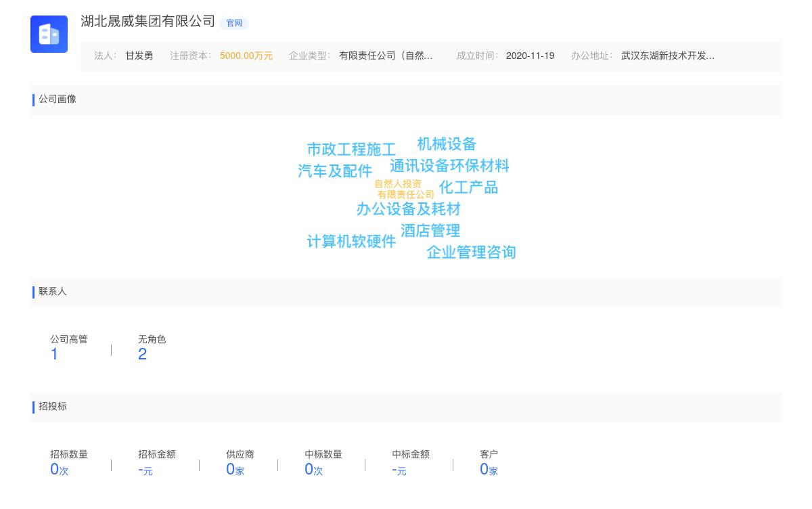Click word cloud tag 化工产品

tap(468, 187)
